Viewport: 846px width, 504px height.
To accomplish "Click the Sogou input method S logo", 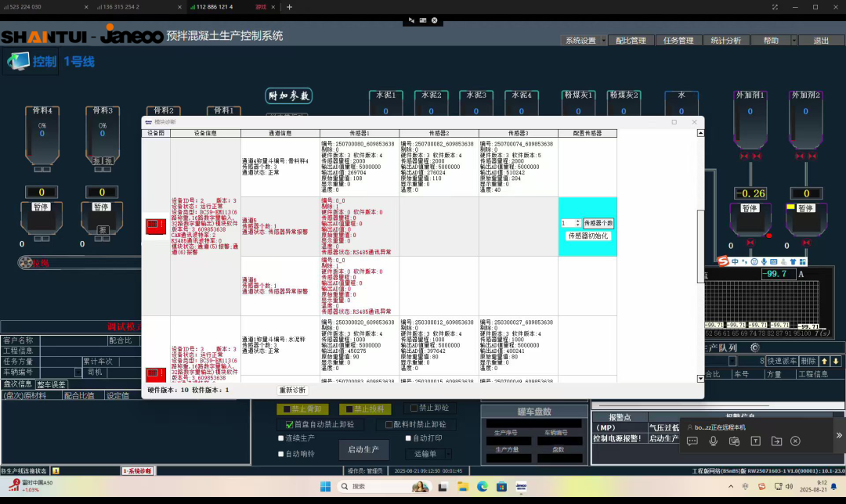I will (723, 261).
